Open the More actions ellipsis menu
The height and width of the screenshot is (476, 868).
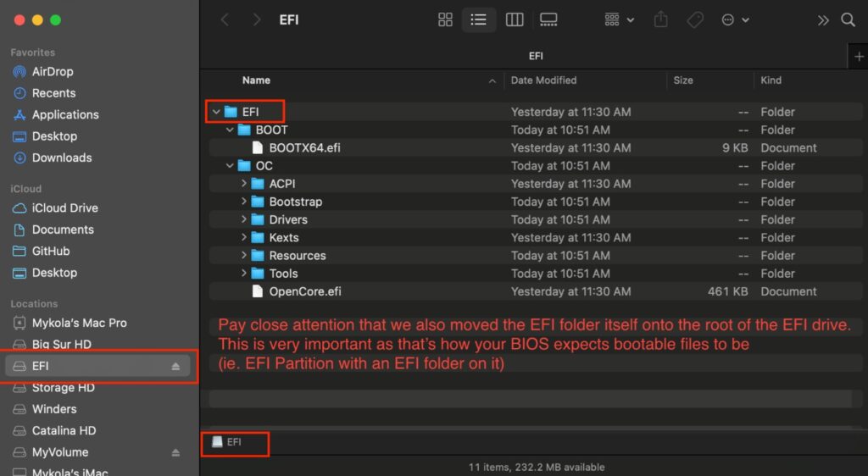point(735,19)
